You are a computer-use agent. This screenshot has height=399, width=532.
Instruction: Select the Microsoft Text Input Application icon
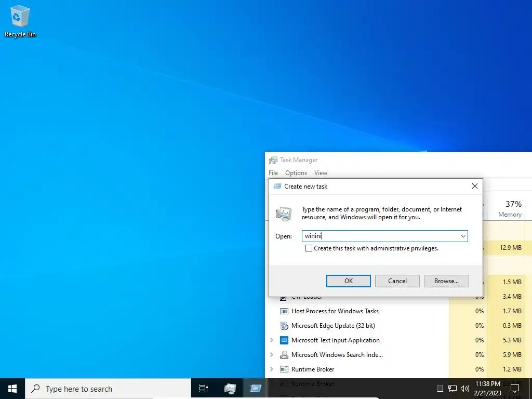point(284,340)
